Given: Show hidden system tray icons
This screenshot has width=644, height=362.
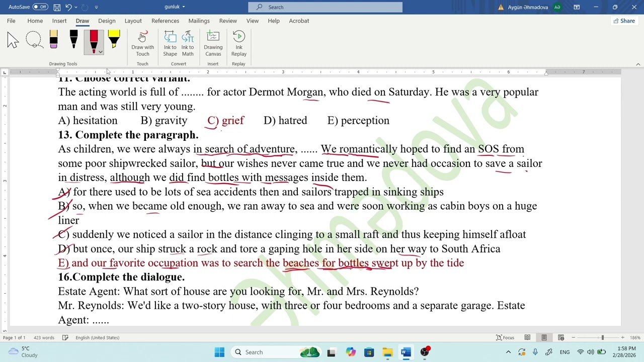Looking at the screenshot, I should [508, 352].
